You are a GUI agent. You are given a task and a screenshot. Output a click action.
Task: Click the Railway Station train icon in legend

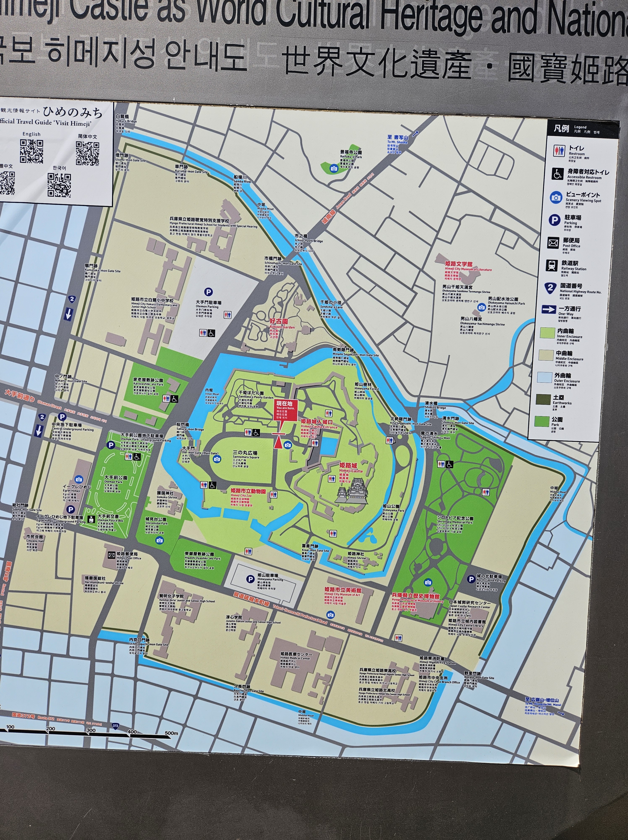(551, 265)
